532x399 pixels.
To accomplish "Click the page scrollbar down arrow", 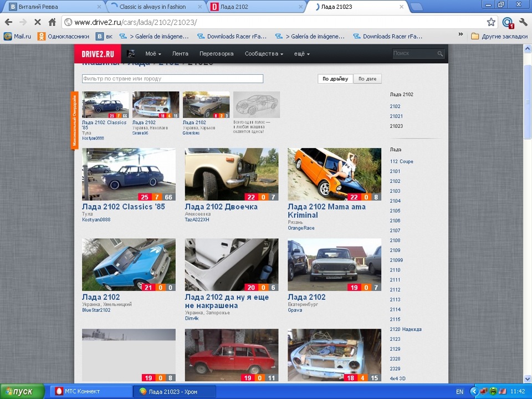I will coord(527,378).
